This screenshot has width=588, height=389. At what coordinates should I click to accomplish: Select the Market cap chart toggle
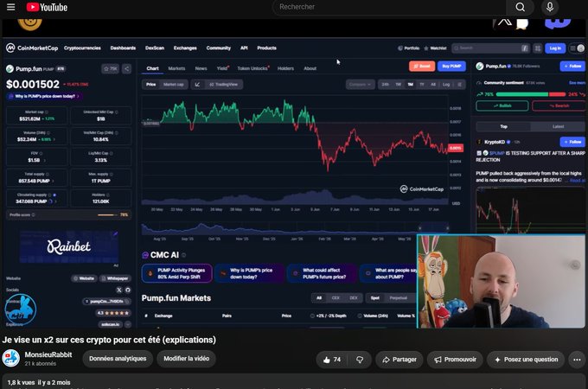[x=173, y=85]
